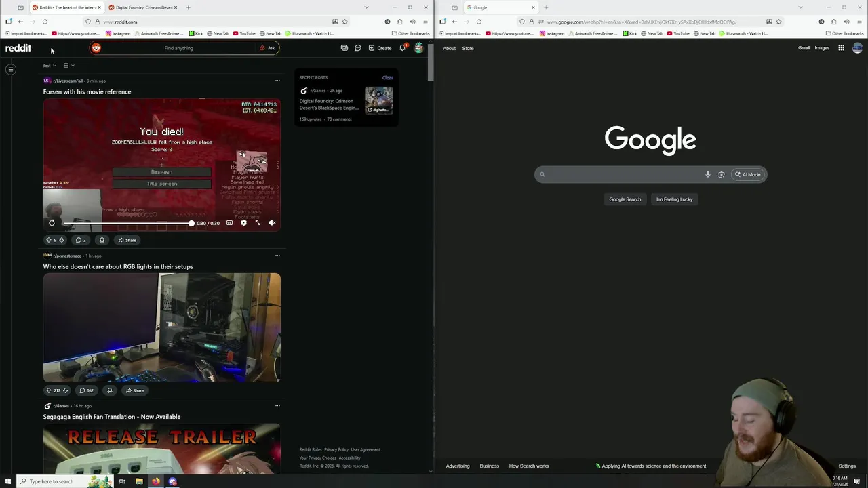The image size is (868, 488).
Task: Switch to Digital Foundry Crimson Desert tab
Action: 142,7
